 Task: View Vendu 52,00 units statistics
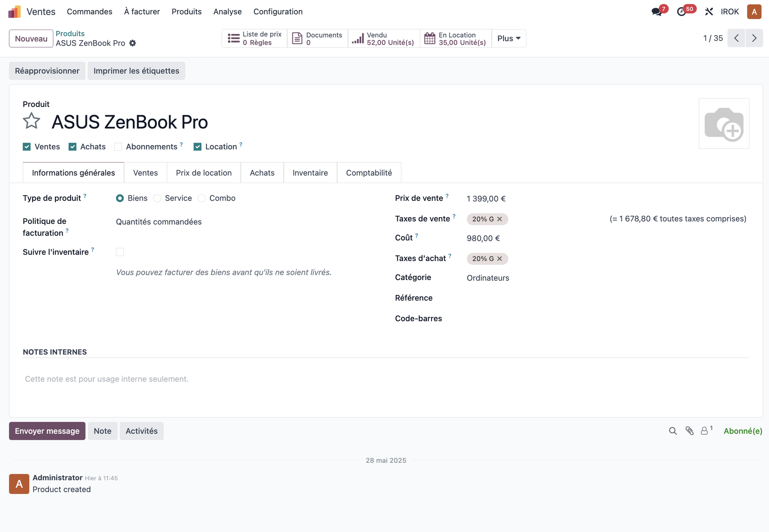[384, 38]
